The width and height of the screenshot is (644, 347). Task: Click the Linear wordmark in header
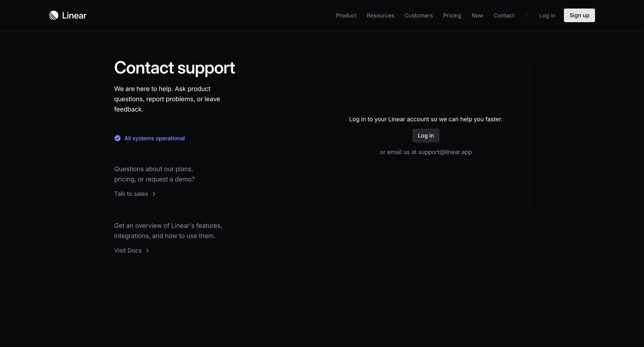coord(74,15)
